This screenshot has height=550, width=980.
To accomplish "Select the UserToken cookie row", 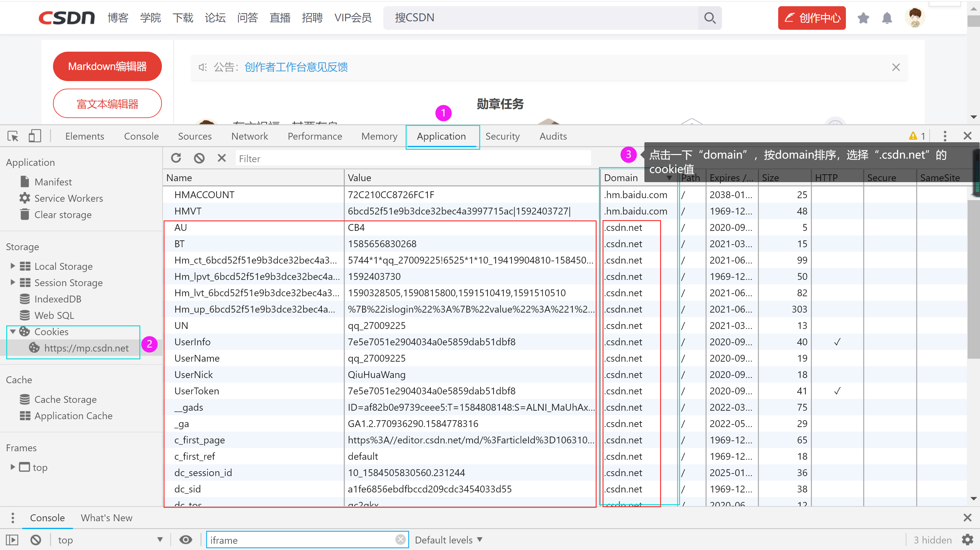I will tap(565, 391).
